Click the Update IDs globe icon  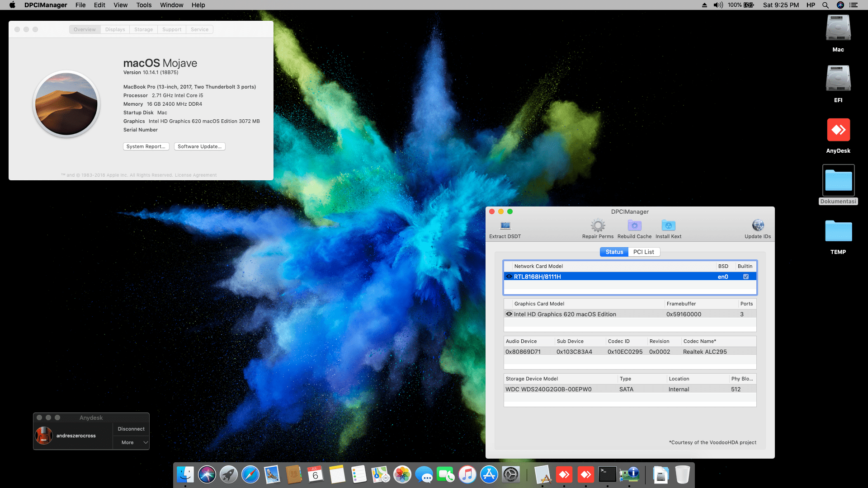click(758, 225)
